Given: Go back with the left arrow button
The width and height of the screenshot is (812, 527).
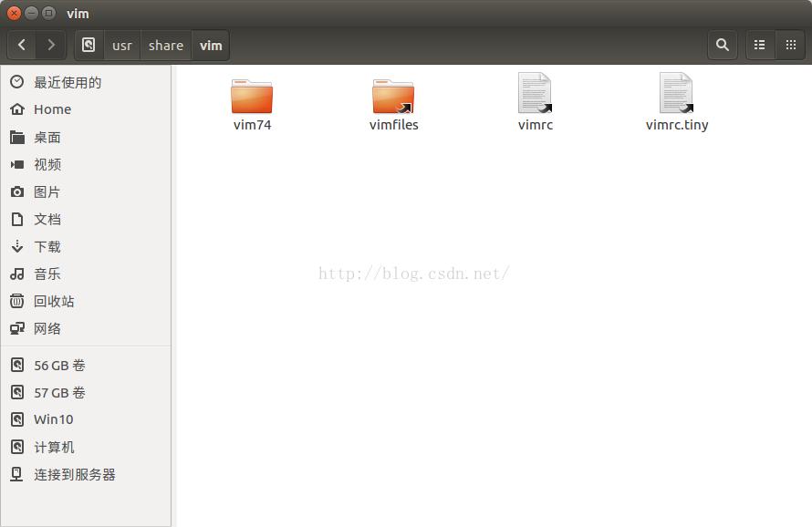Looking at the screenshot, I should point(22,45).
